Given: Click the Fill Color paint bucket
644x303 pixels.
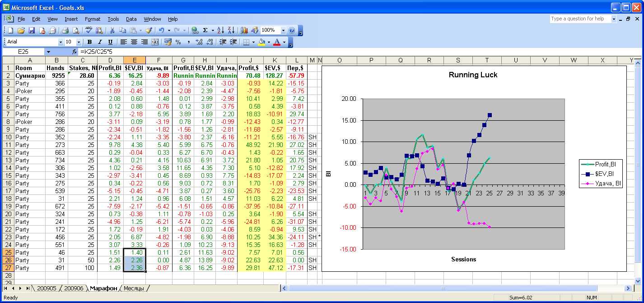Looking at the screenshot, I should (x=261, y=42).
